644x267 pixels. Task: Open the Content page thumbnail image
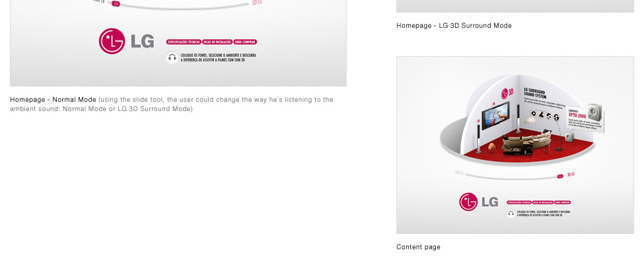(x=515, y=145)
